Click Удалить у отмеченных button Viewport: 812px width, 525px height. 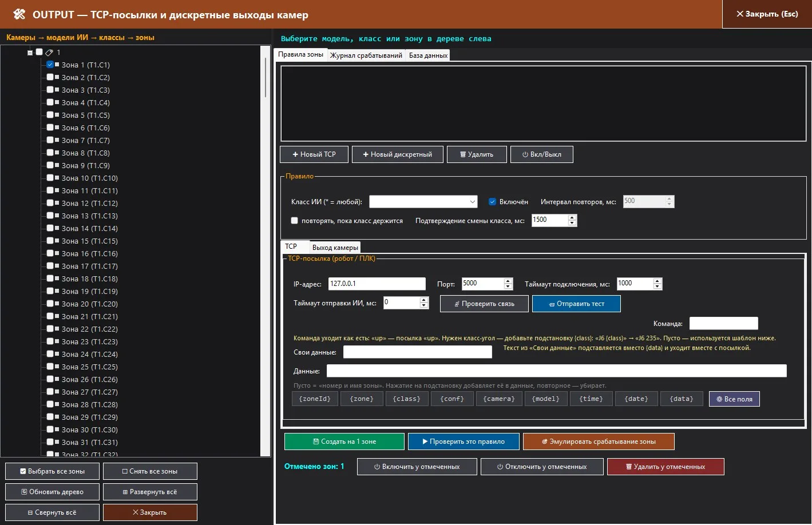pyautogui.click(x=666, y=467)
